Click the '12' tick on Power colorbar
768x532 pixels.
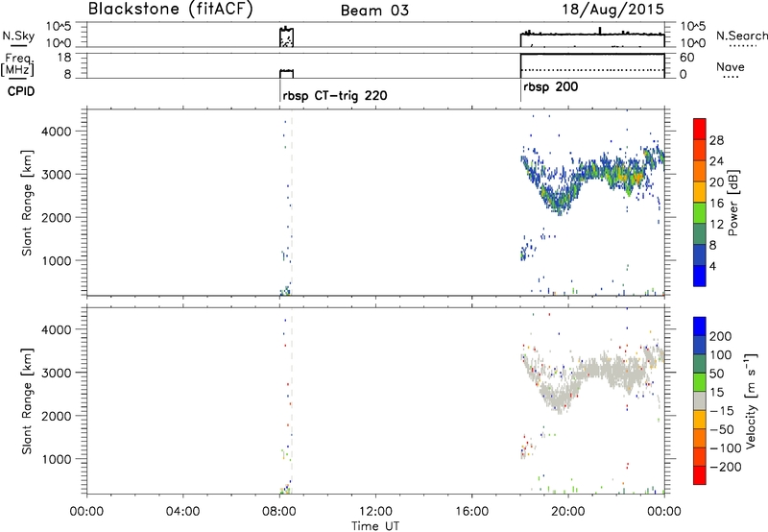716,225
